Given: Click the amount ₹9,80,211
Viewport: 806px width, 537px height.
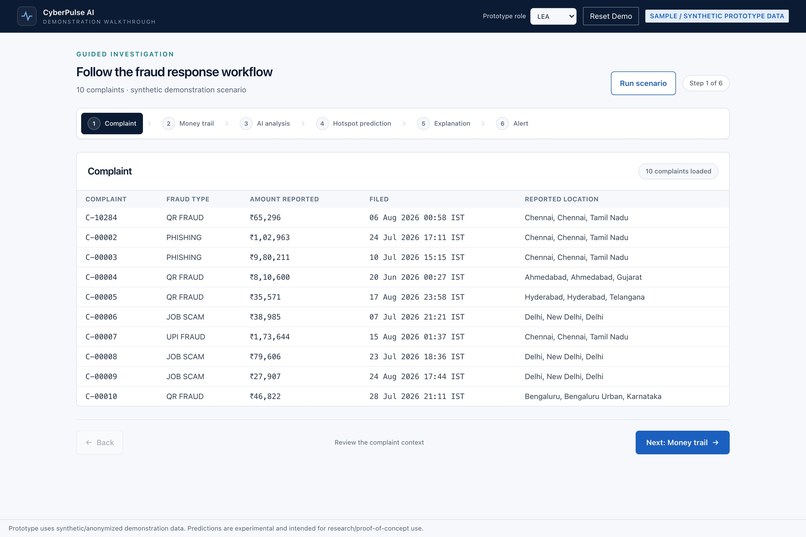Looking at the screenshot, I should pos(270,257).
